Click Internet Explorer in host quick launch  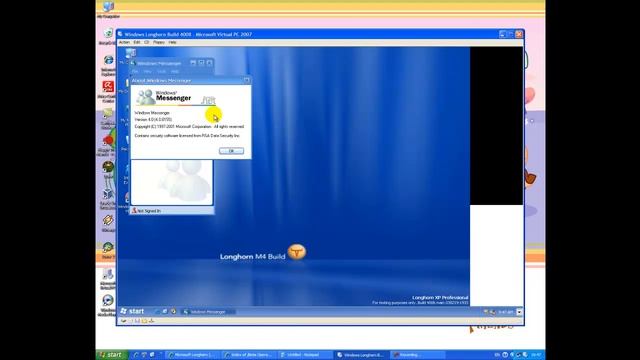tap(136, 355)
